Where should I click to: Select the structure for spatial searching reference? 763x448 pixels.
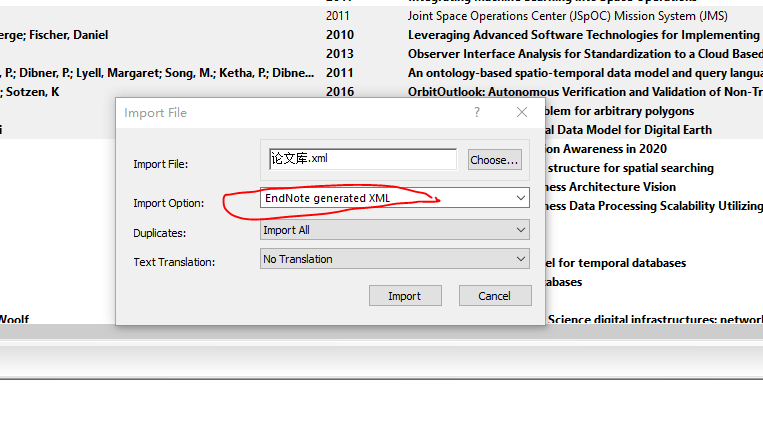(x=630, y=168)
